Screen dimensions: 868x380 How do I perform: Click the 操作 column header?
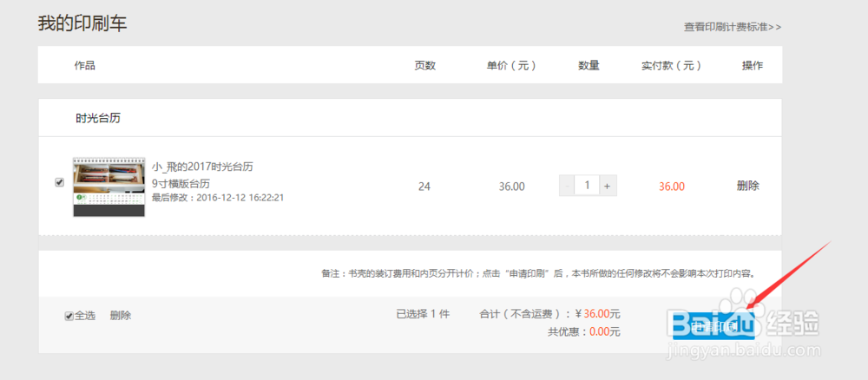tap(753, 65)
